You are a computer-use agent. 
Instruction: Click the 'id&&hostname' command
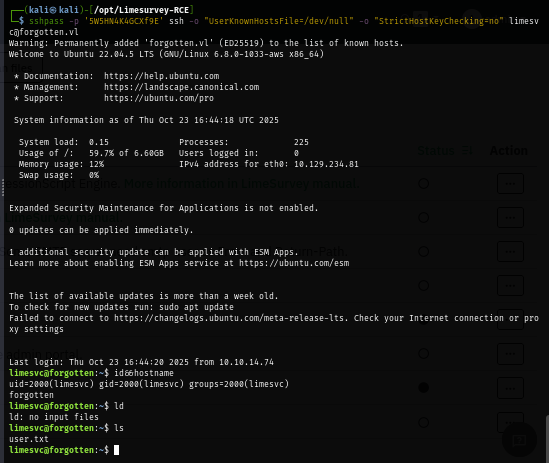coord(144,373)
